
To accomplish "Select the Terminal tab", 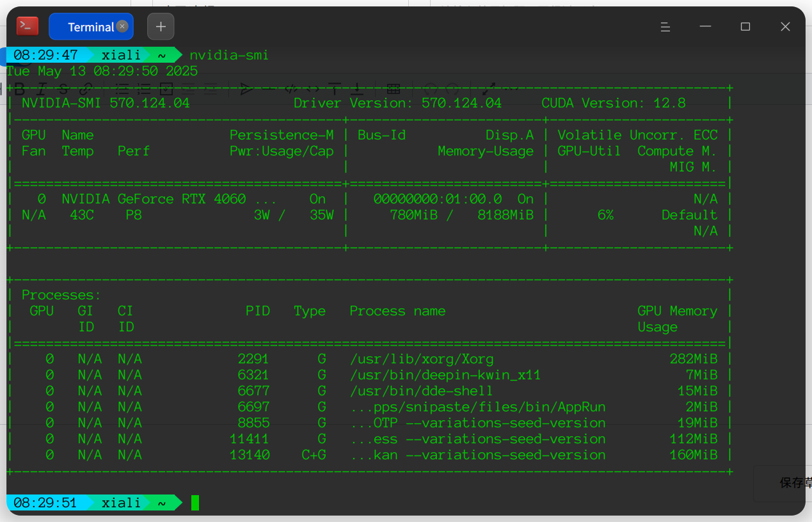I will [x=91, y=26].
